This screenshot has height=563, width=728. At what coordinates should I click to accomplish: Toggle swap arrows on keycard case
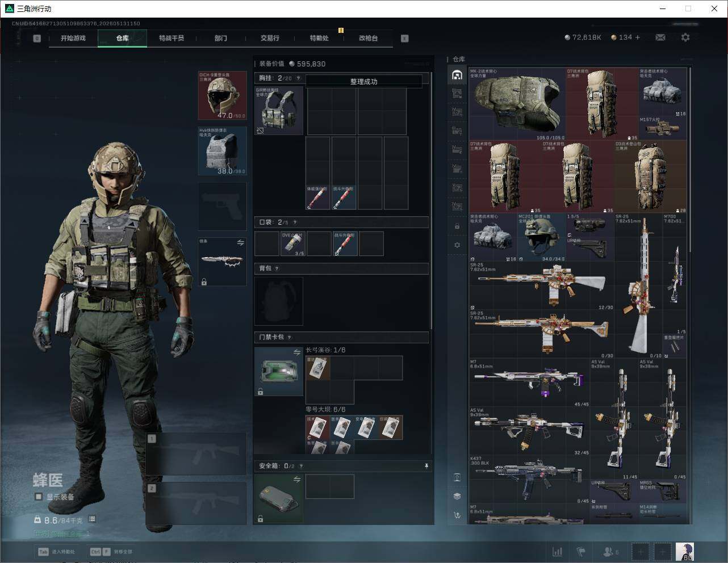click(296, 352)
